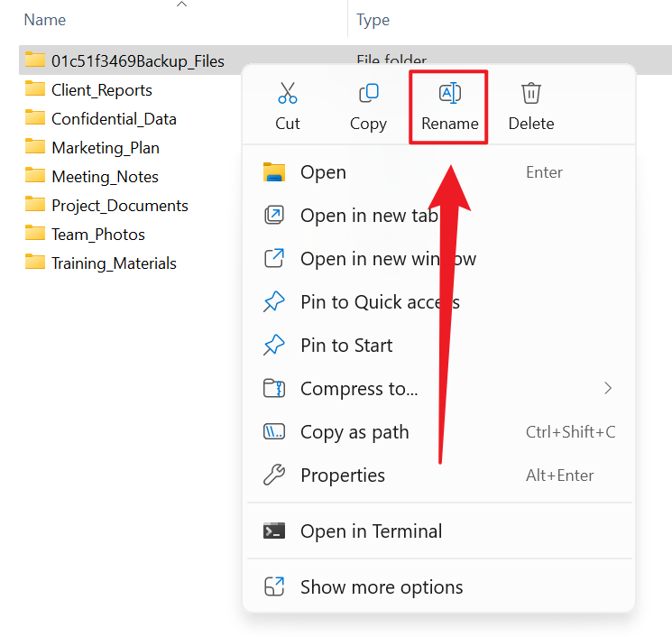This screenshot has height=637, width=672.
Task: Click the 01c51f3469Backup_Files folder icon
Action: (35, 60)
